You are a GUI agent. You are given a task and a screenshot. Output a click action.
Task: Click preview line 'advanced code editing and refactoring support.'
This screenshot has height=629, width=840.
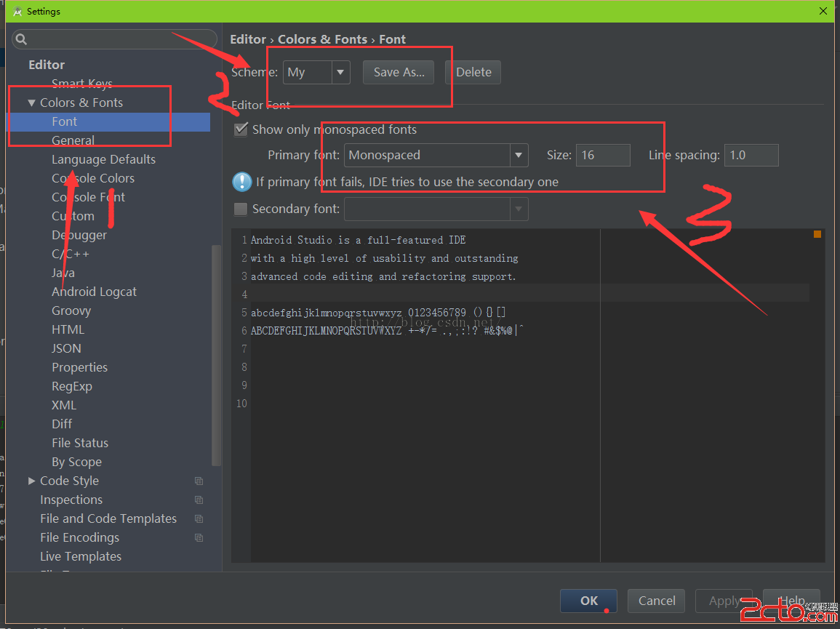pyautogui.click(x=383, y=276)
